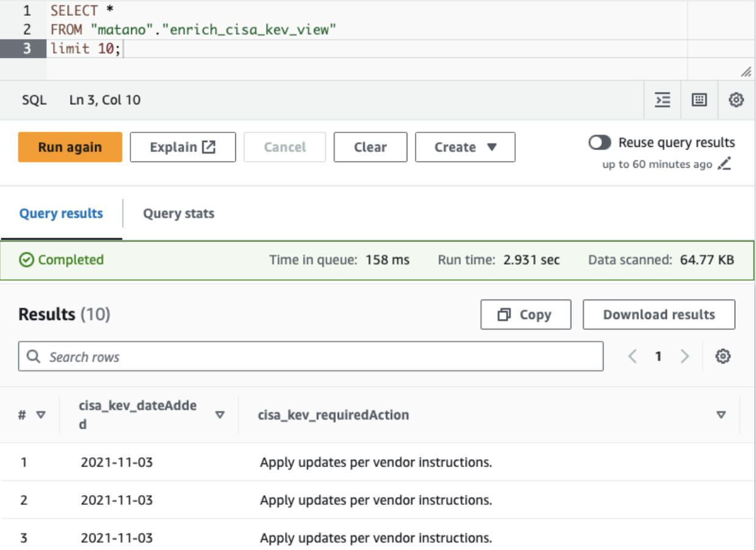Click the Copy results button
The image size is (756, 550).
pos(526,315)
